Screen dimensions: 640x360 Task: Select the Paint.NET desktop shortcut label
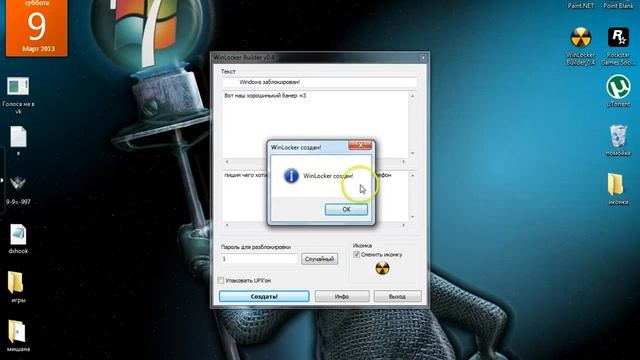click(580, 6)
